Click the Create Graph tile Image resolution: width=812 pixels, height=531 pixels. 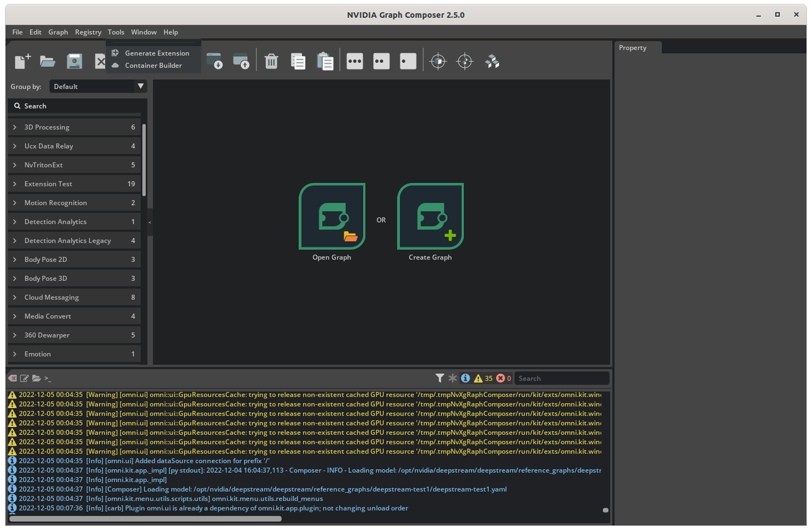(x=430, y=216)
